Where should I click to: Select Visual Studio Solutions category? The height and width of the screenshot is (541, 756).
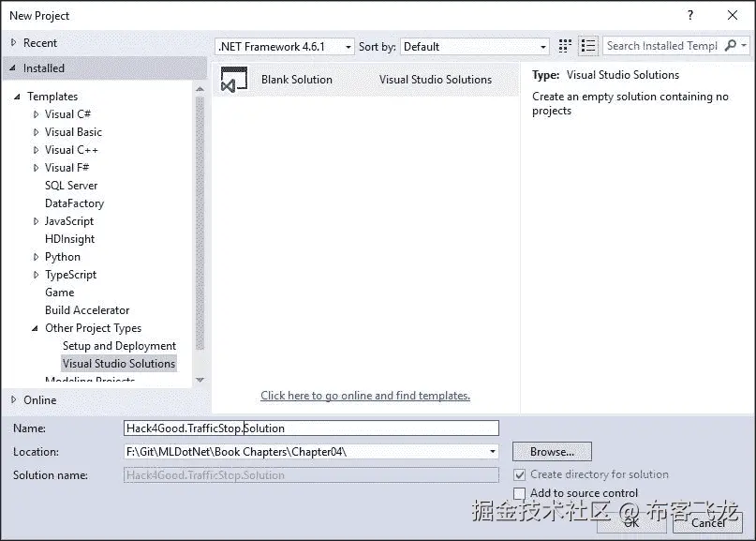(119, 364)
